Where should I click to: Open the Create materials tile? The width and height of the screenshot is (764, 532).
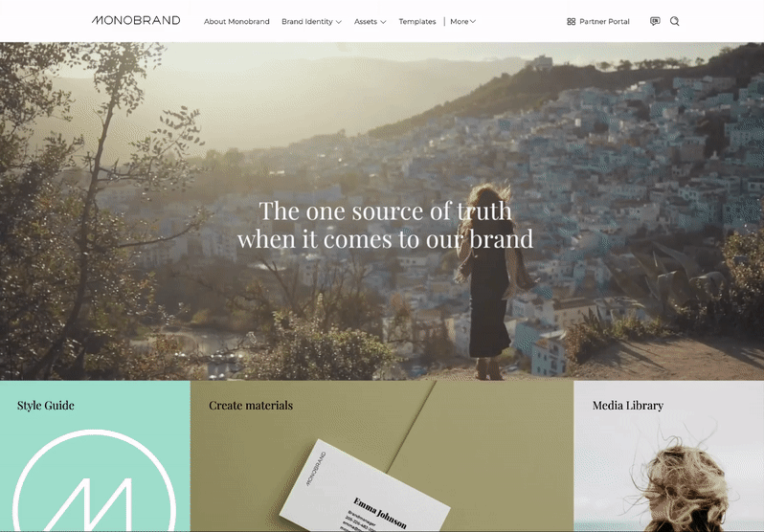(x=382, y=456)
